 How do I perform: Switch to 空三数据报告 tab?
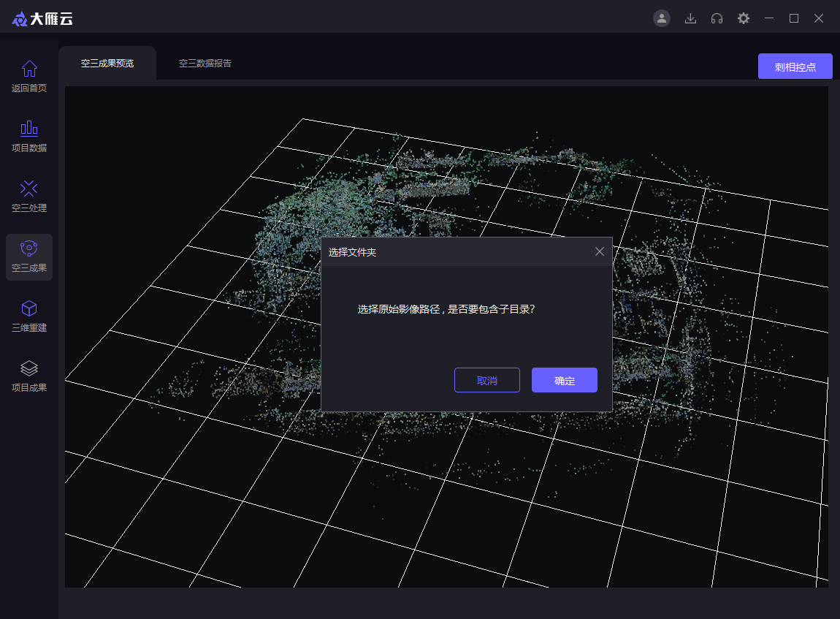pyautogui.click(x=205, y=64)
